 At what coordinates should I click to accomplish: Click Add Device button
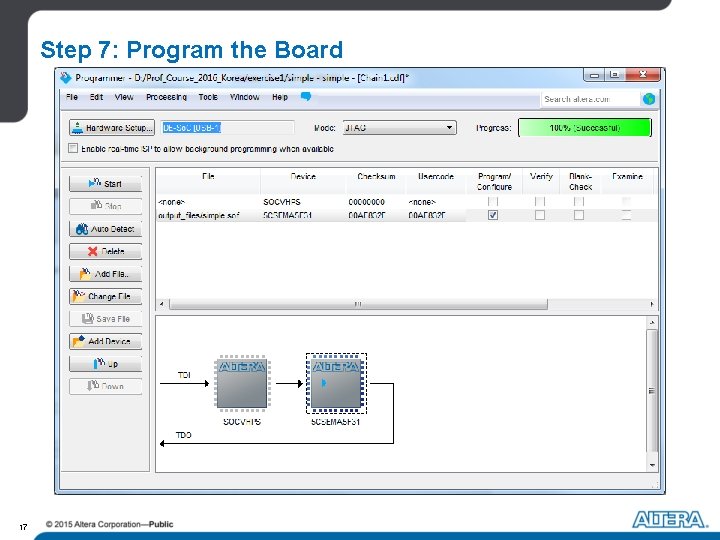click(x=105, y=341)
